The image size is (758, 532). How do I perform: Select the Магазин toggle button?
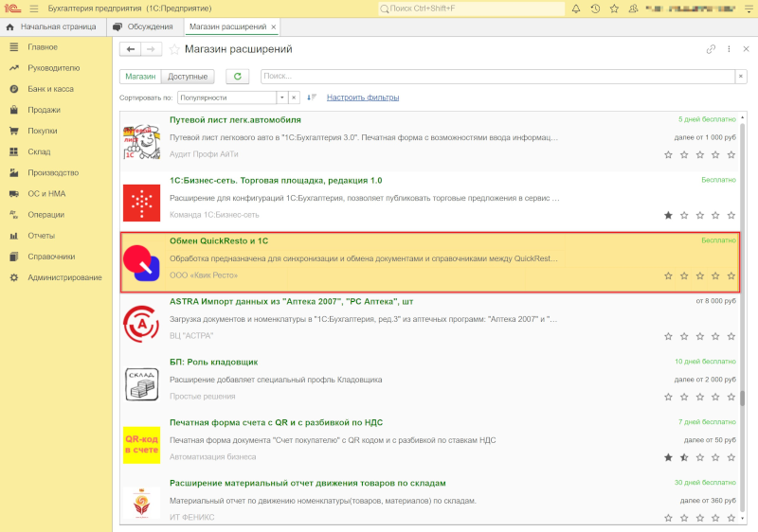click(140, 77)
